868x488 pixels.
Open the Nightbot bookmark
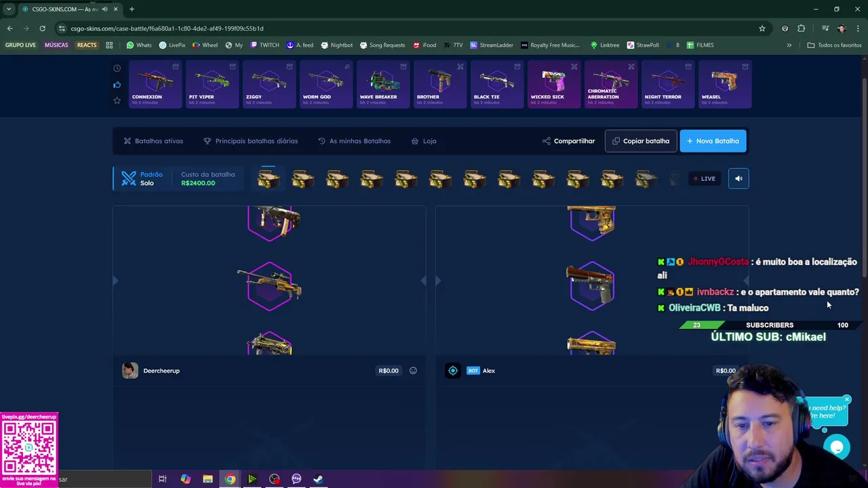[x=336, y=45]
